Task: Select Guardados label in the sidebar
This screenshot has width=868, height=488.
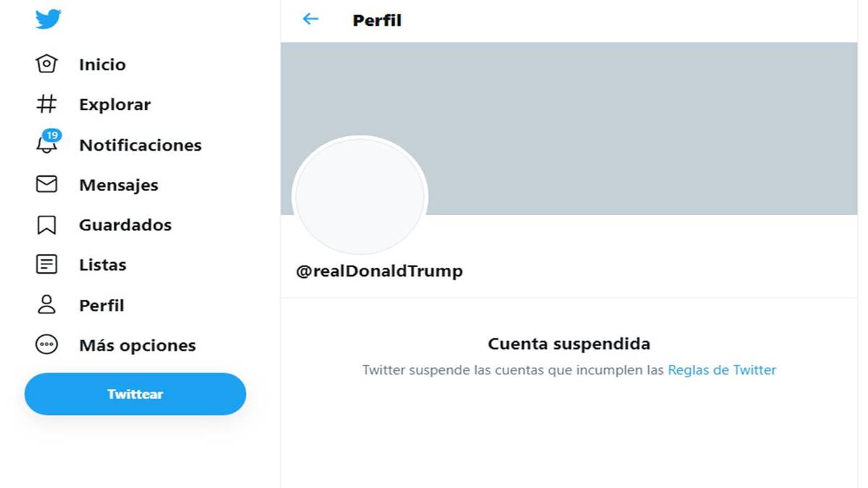Action: point(125,225)
